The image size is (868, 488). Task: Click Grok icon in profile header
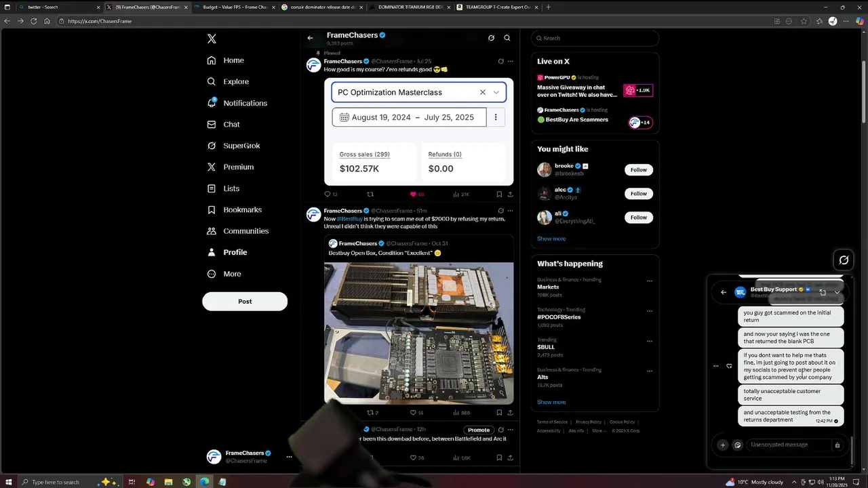(x=491, y=38)
